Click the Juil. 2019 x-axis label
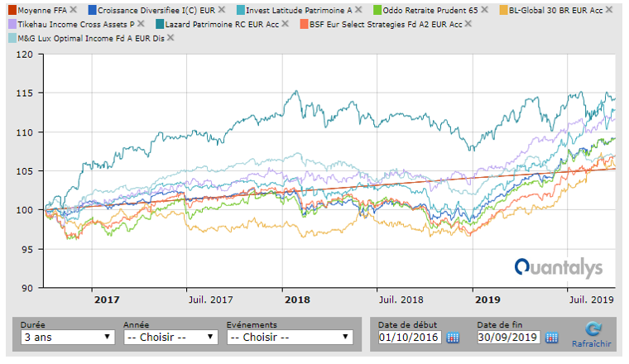 (x=592, y=299)
